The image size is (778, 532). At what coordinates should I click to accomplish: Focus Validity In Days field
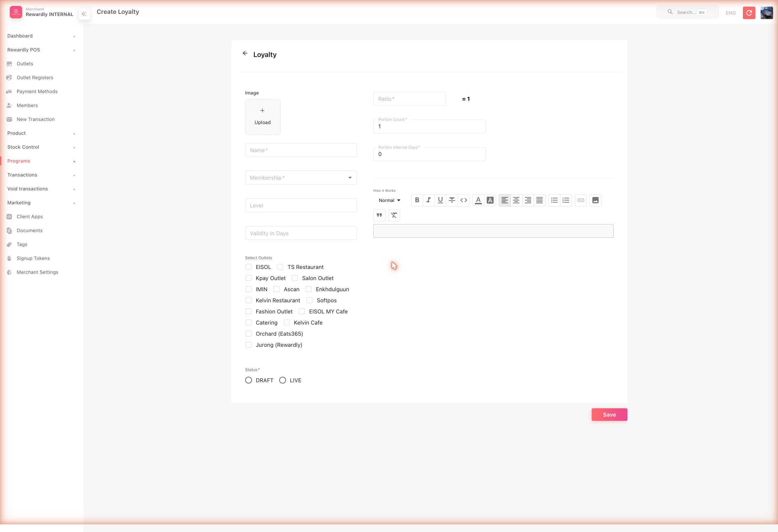pos(301,233)
